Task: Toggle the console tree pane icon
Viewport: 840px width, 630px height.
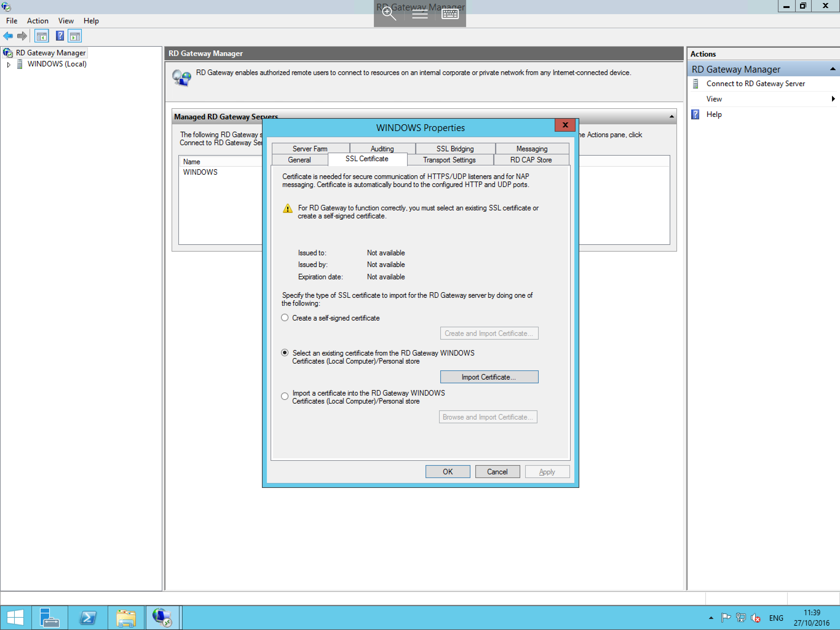Action: pyautogui.click(x=42, y=36)
